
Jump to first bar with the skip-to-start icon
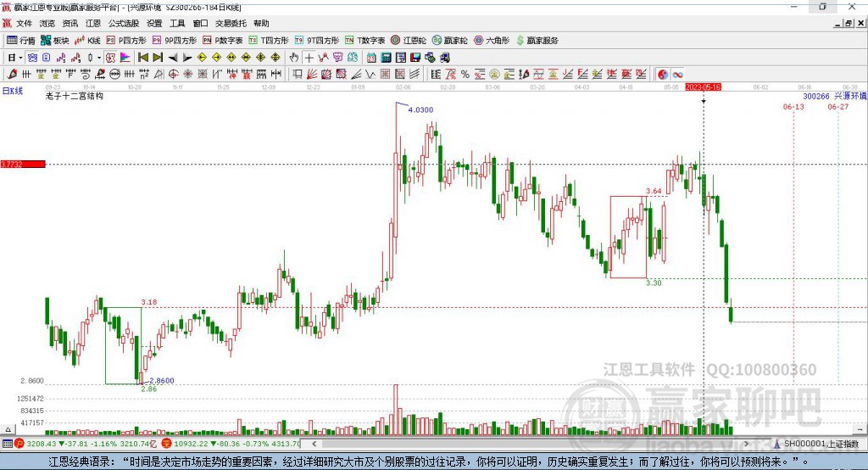(x=142, y=58)
